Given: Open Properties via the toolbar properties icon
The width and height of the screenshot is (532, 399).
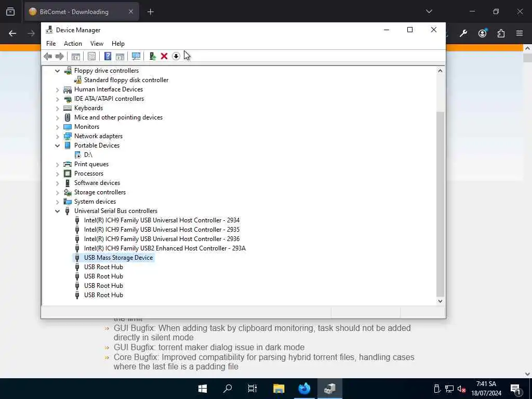Looking at the screenshot, I should [91, 56].
